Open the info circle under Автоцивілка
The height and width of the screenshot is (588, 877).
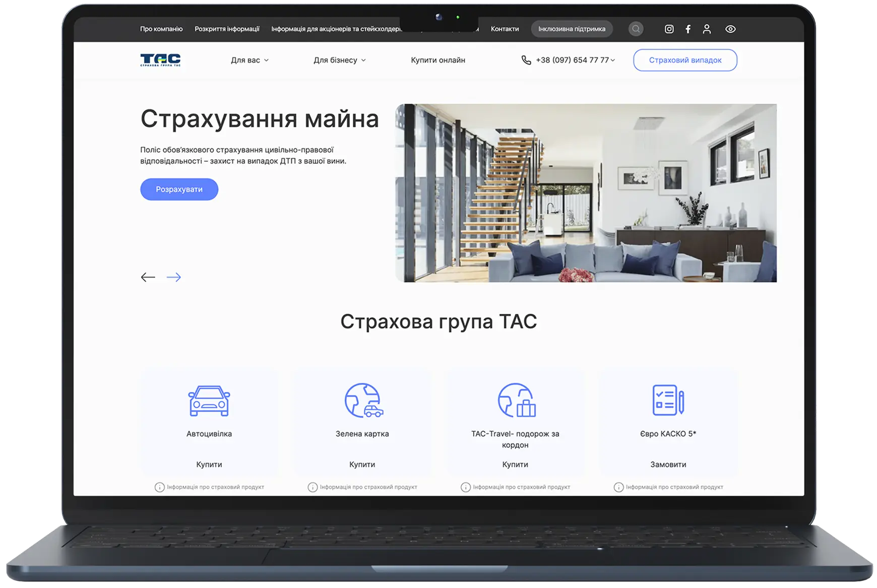click(160, 487)
